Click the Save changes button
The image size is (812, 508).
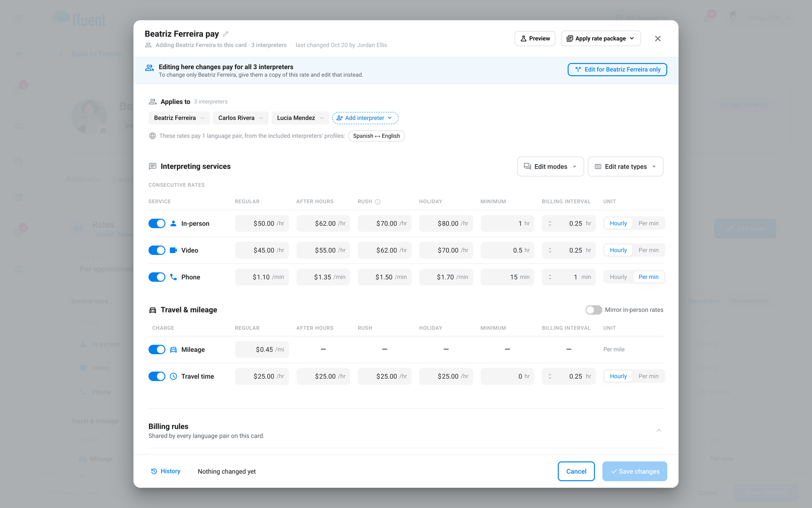coord(635,471)
